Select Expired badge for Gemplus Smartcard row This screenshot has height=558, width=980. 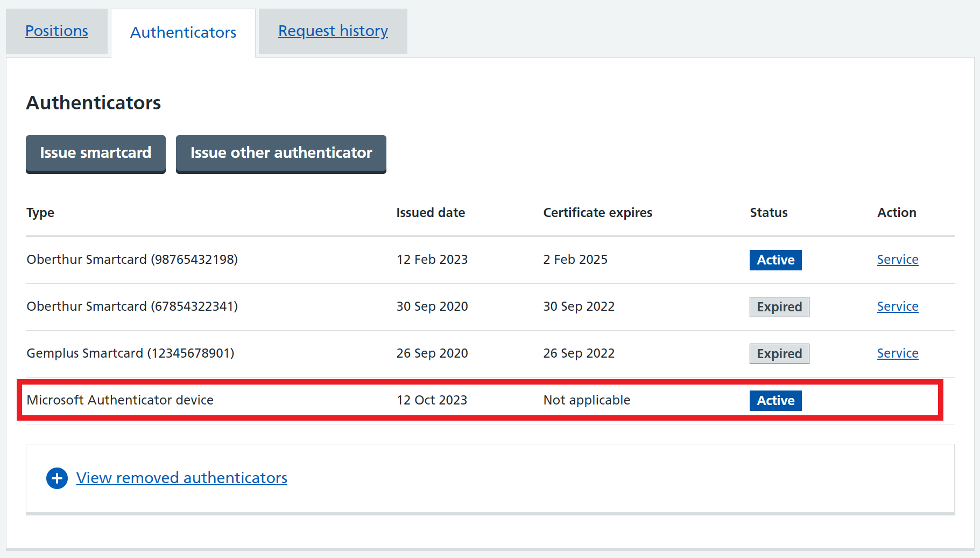point(779,354)
